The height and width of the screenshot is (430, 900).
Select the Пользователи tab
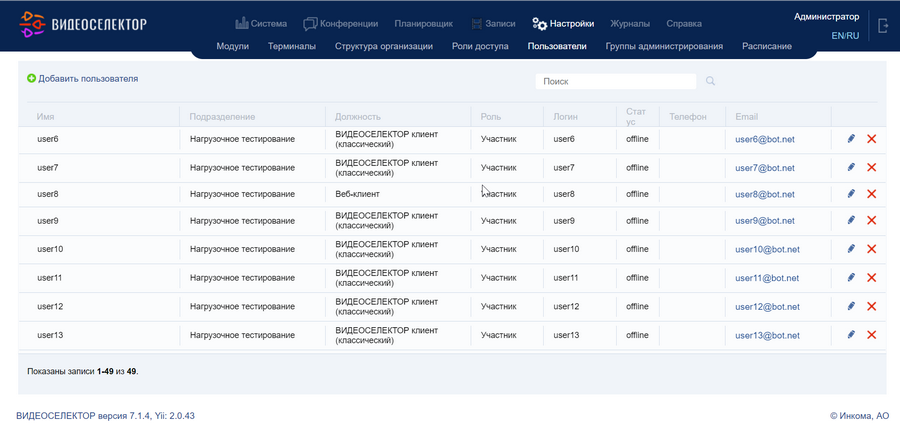[557, 47]
